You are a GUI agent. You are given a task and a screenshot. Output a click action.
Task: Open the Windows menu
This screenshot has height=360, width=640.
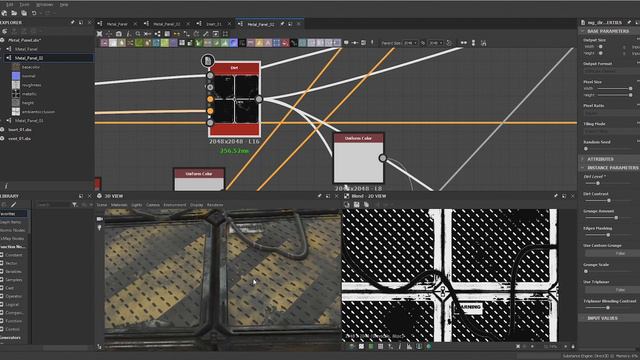(x=44, y=4)
